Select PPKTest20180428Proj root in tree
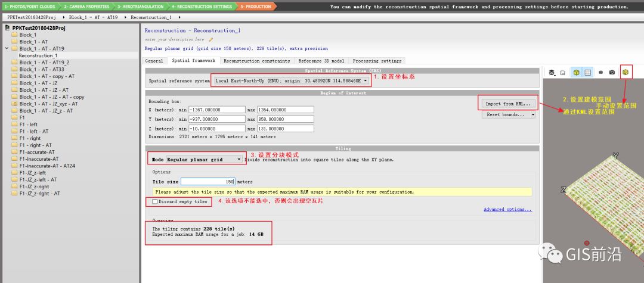The width and height of the screenshot is (644, 283). coord(39,28)
